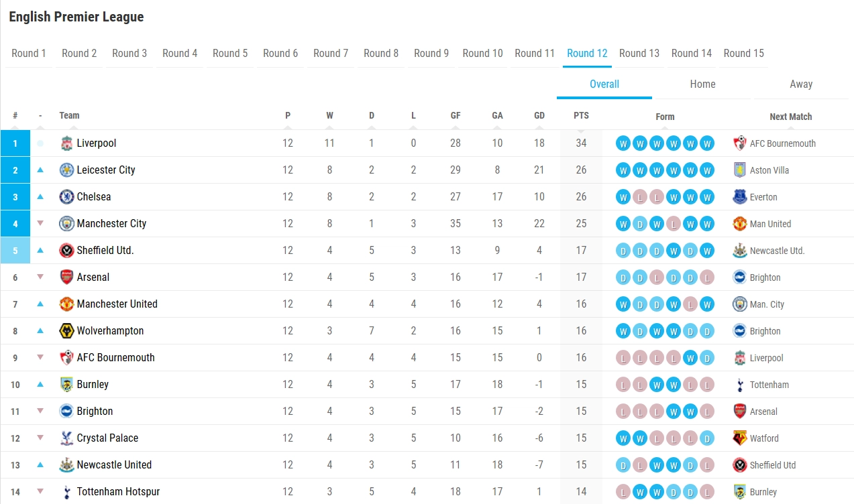Click the Leicester City crest icon

tap(66, 170)
